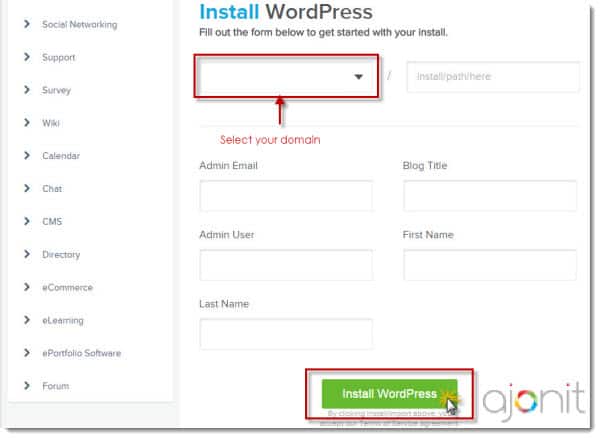Focus the Blog Title field
The height and width of the screenshot is (438, 600).
[x=490, y=196]
